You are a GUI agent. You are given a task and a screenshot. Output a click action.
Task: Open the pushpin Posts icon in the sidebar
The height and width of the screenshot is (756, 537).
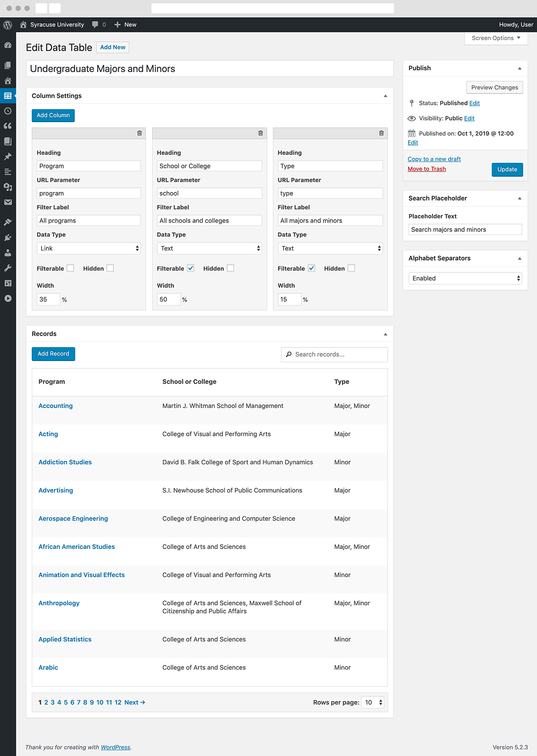click(8, 157)
